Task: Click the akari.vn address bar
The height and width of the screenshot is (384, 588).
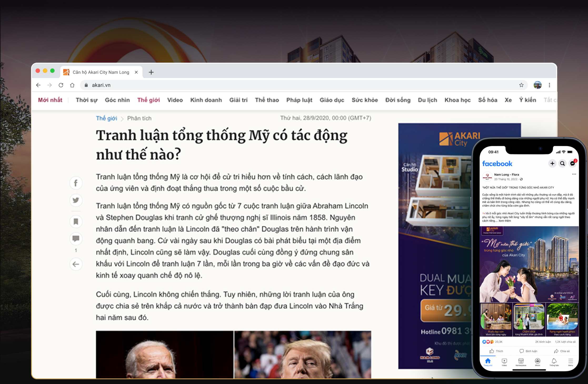Action: click(304, 85)
